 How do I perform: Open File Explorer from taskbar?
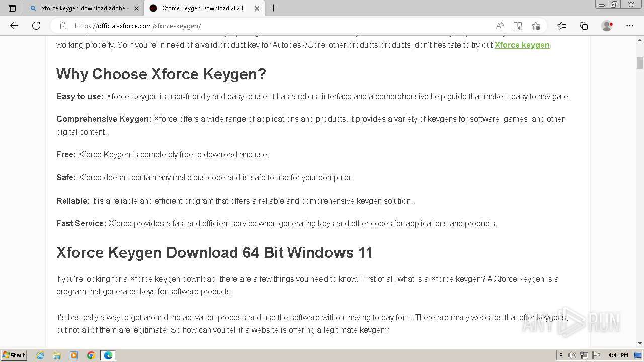[57, 355]
